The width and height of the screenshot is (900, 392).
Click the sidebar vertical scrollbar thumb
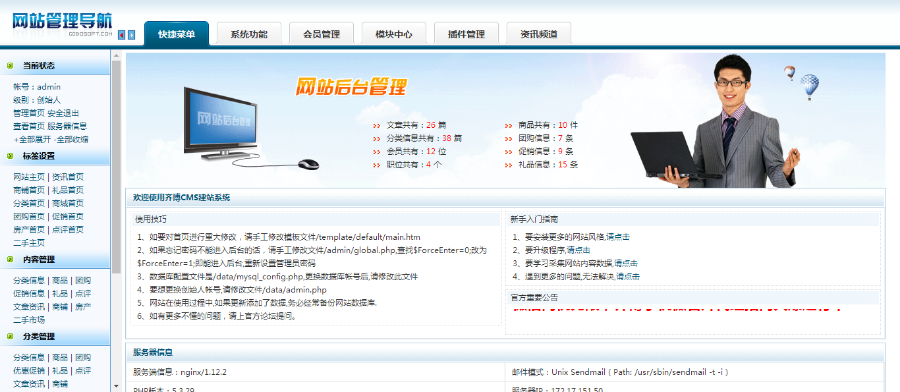pyautogui.click(x=117, y=166)
